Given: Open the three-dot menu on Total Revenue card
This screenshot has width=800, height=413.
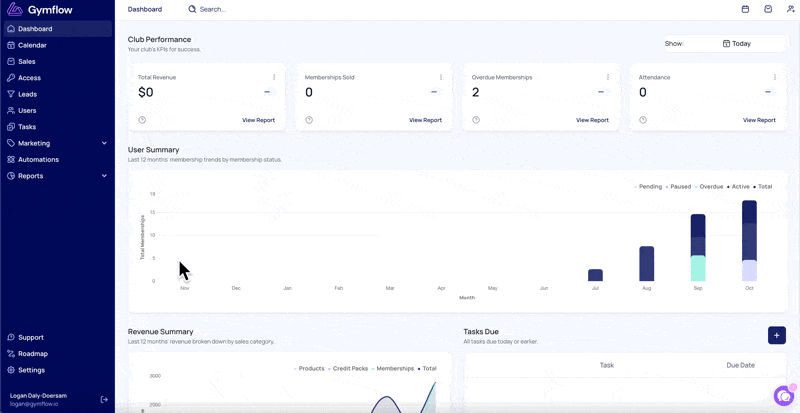Looking at the screenshot, I should click(274, 77).
